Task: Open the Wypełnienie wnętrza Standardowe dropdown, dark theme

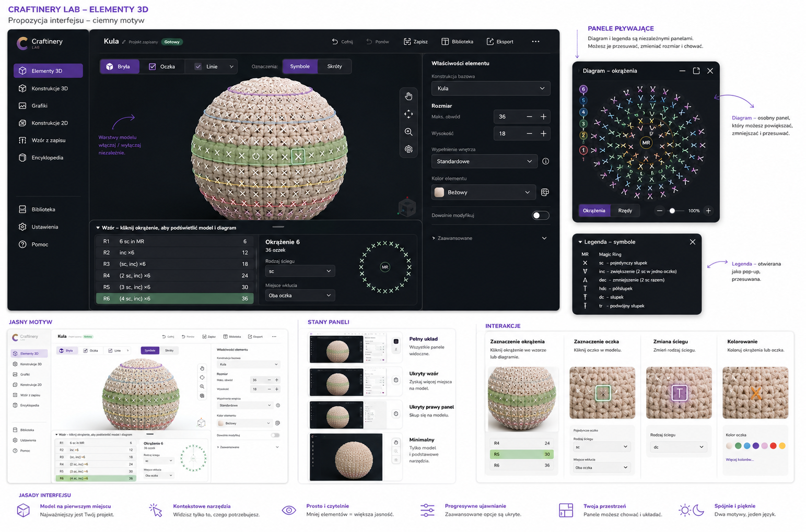Action: (x=484, y=161)
